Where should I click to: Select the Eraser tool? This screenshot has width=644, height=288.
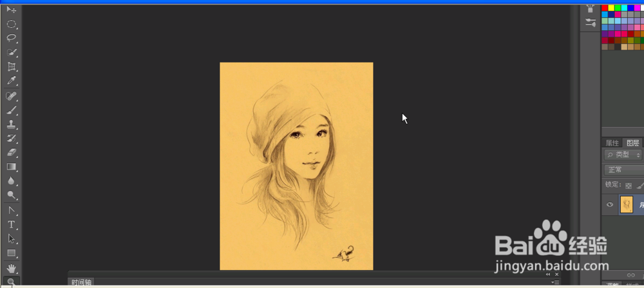click(x=12, y=153)
